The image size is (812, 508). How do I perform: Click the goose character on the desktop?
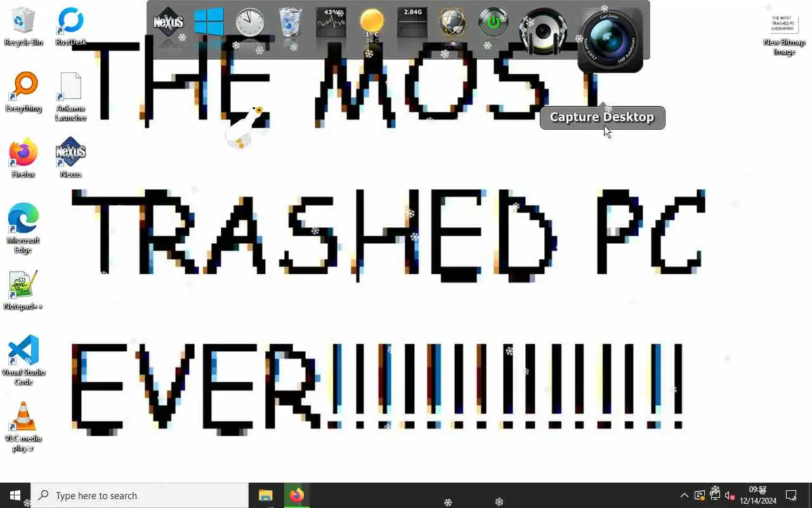click(245, 127)
